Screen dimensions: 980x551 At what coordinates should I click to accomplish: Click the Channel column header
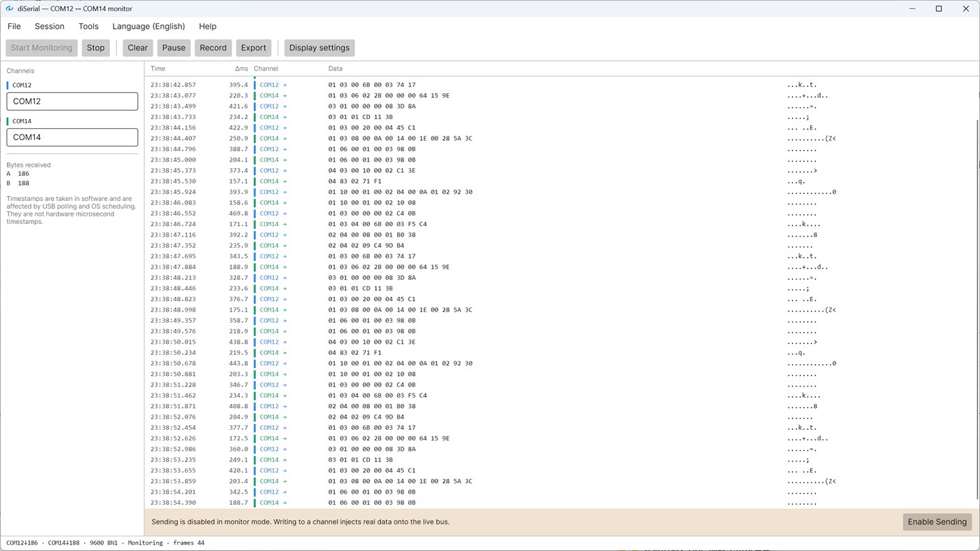266,69
